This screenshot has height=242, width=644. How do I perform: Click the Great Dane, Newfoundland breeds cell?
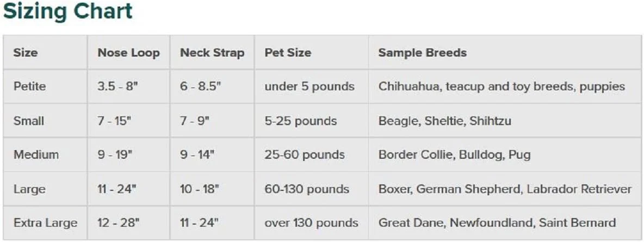coord(497,223)
